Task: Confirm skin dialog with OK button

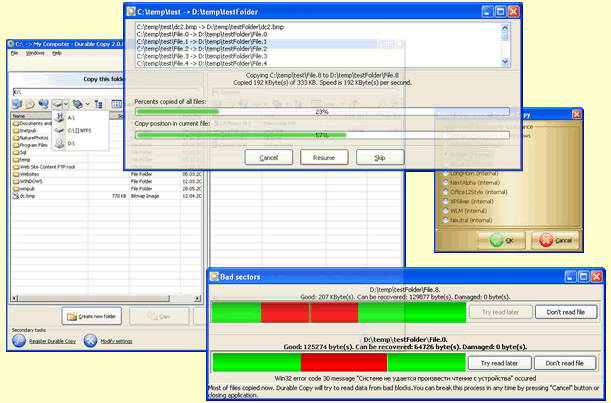Action: pyautogui.click(x=502, y=240)
